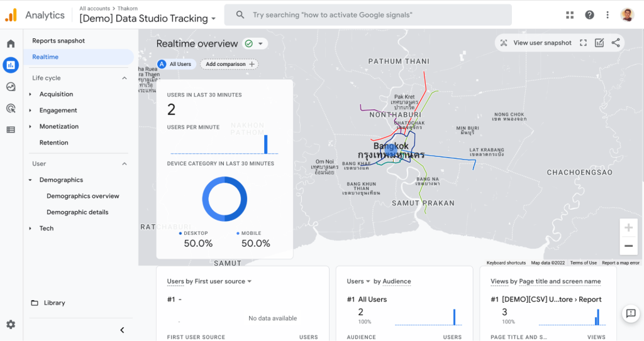Click the Views by Page title heading
644x341 pixels.
(545, 281)
